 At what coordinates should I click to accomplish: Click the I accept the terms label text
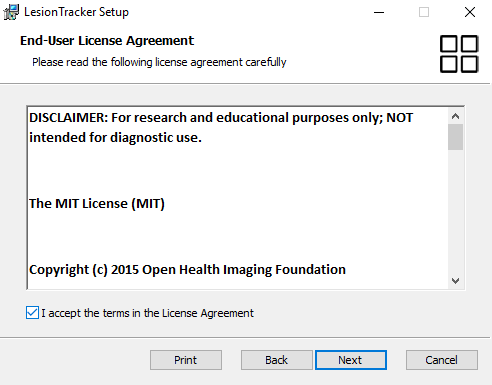[x=147, y=313]
